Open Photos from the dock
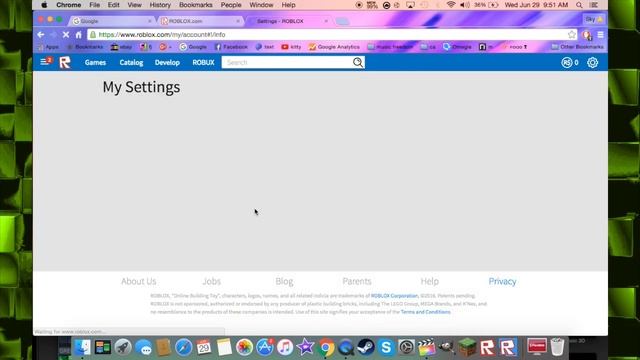Image resolution: width=640 pixels, height=360 pixels. [244, 347]
